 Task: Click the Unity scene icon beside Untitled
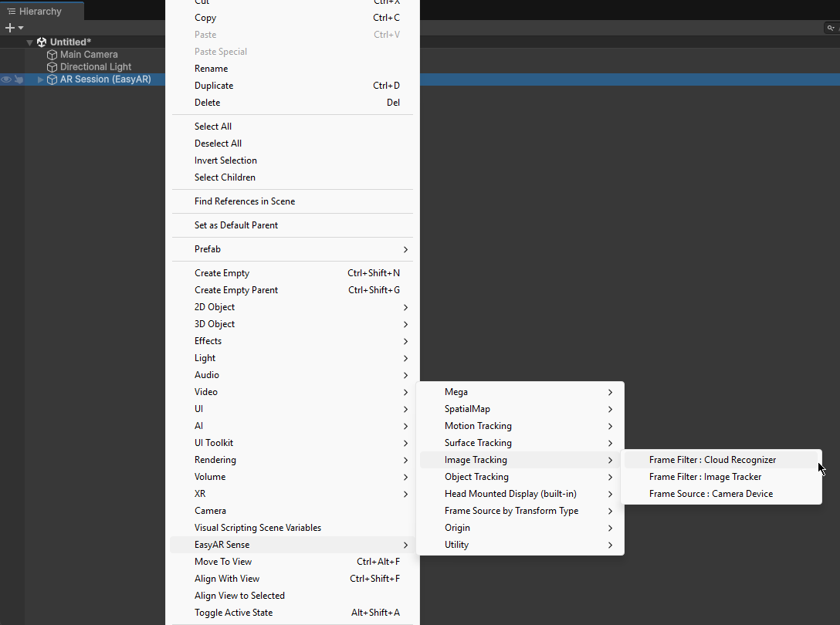tap(42, 42)
